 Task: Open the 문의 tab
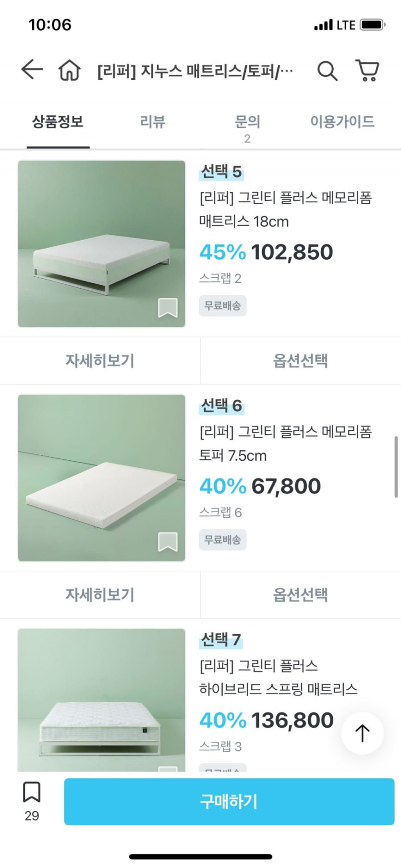pyautogui.click(x=247, y=126)
